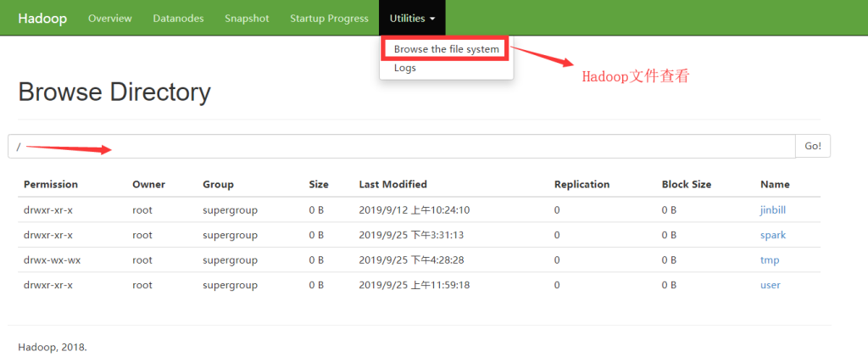This screenshot has width=868, height=357.
Task: Collapse the Utilities dropdown menu
Action: [x=412, y=19]
